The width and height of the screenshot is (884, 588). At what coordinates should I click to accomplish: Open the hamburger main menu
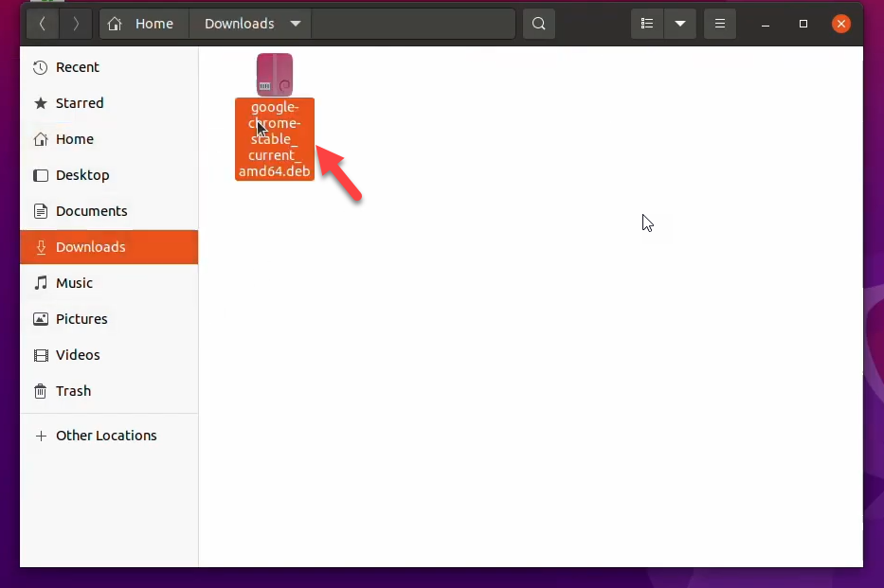[720, 24]
